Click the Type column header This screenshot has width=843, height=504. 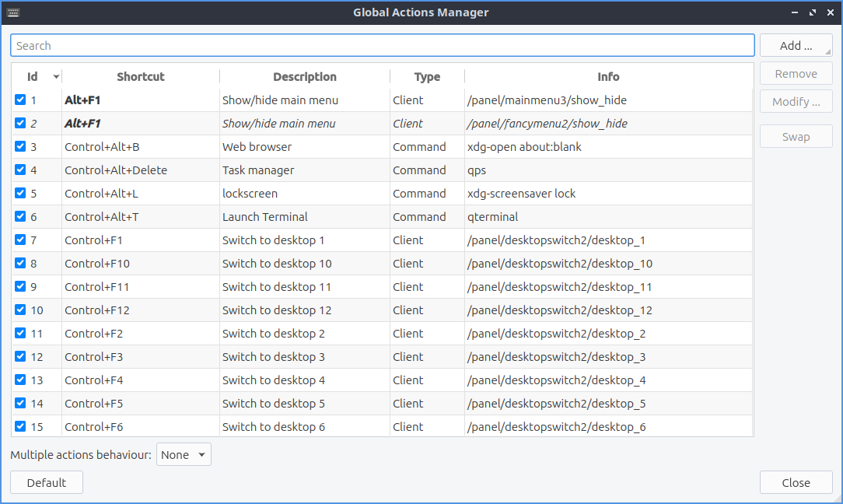coord(427,77)
